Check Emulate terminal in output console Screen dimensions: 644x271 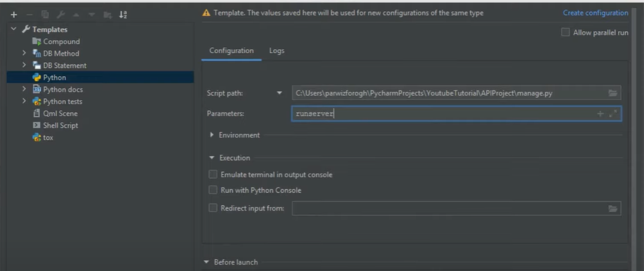click(x=213, y=175)
